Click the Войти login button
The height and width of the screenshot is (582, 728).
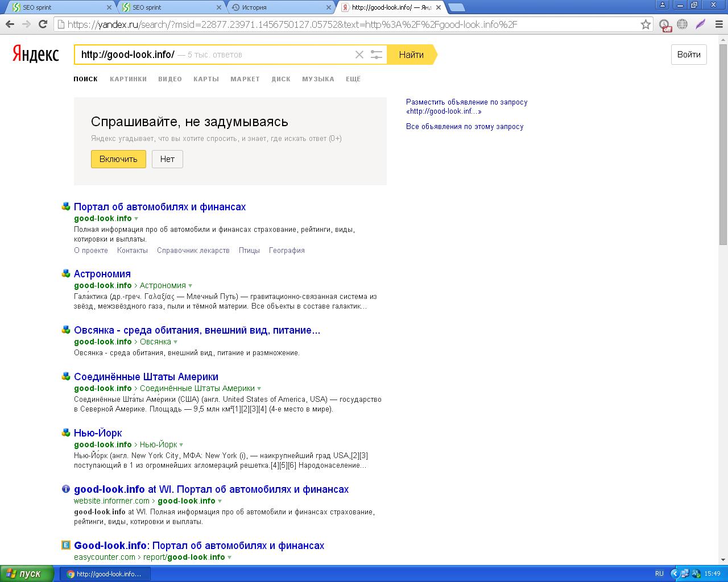tap(689, 55)
